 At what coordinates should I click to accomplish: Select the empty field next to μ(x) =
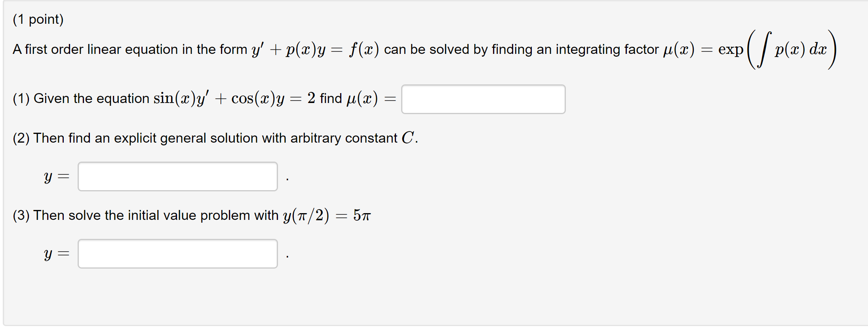click(482, 99)
